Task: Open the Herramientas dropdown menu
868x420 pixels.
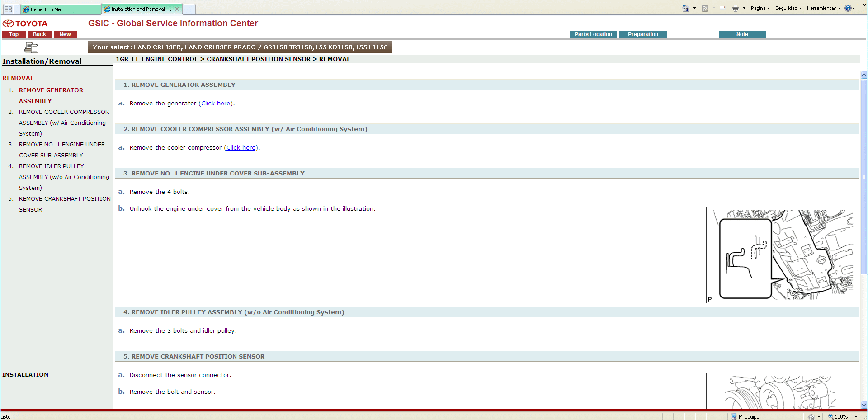Action: pos(823,8)
